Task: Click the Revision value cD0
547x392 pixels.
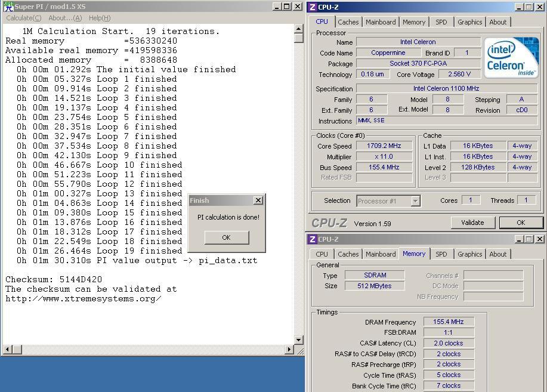Action: pos(522,110)
